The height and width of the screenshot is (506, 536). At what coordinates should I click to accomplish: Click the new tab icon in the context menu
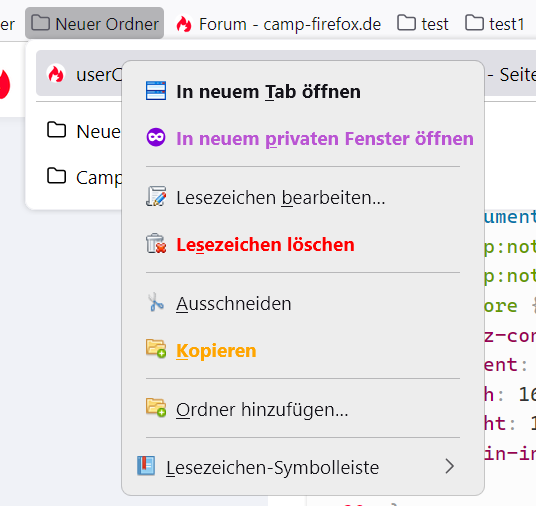pos(156,91)
